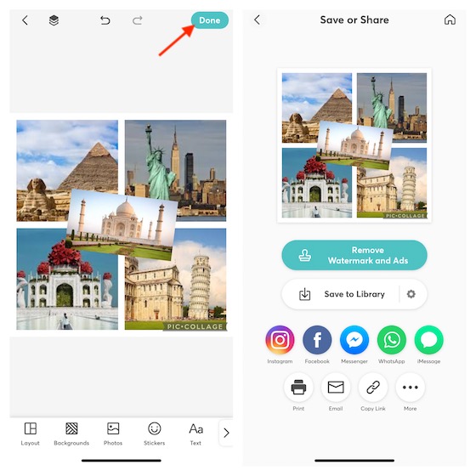Select the tilted Taj Mahal photo in editor
Viewport: 476px width, 476px height.
(x=122, y=224)
